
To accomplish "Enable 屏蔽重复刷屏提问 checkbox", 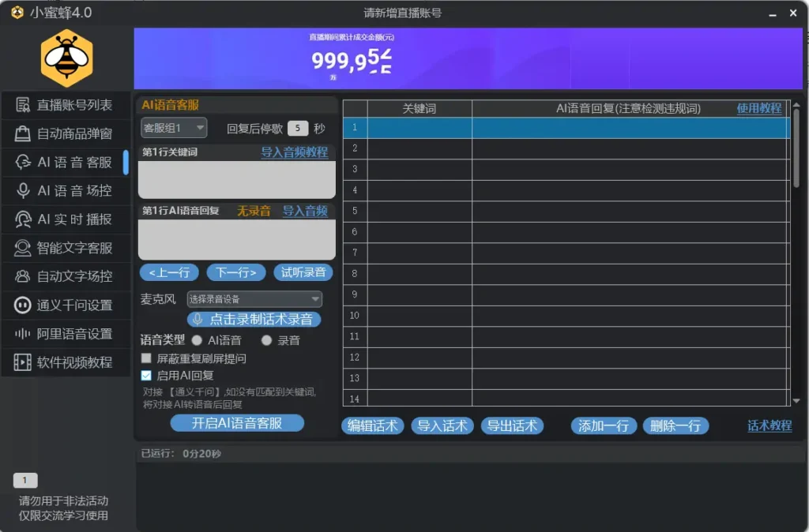I will (x=146, y=358).
